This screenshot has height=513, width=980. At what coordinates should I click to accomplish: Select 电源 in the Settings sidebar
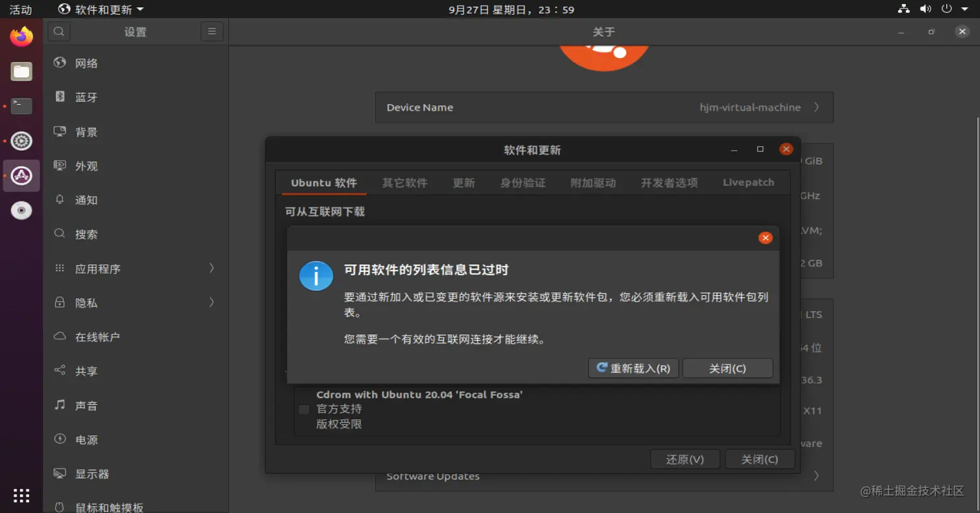coord(136,440)
